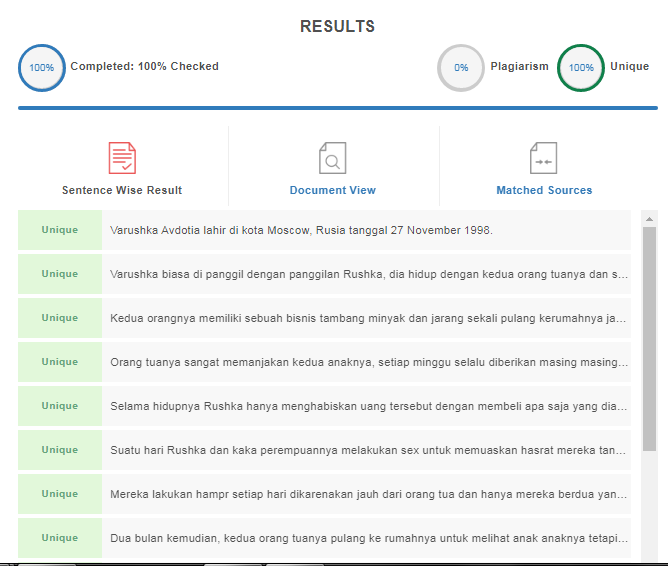Open the Sentence Wise Result tab label
Viewport: 668px width, 566px height.
coord(122,190)
